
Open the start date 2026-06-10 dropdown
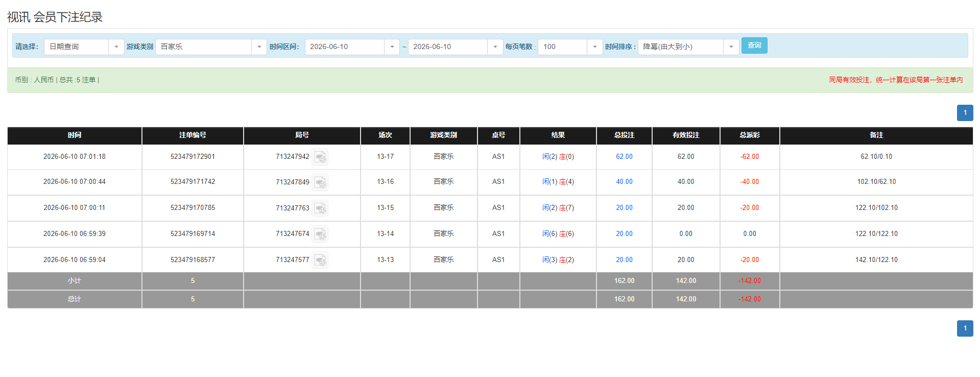[x=352, y=46]
